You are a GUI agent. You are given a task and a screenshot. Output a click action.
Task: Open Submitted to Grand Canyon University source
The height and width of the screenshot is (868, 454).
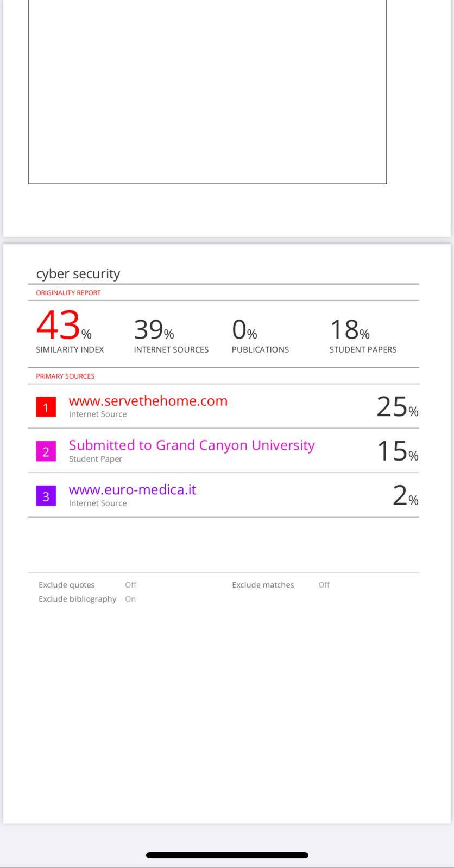192,445
